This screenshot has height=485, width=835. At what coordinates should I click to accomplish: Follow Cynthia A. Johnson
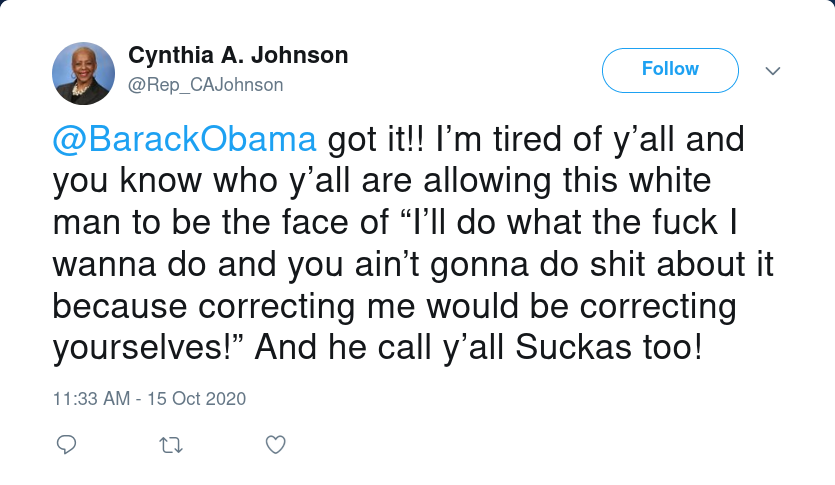pos(670,69)
